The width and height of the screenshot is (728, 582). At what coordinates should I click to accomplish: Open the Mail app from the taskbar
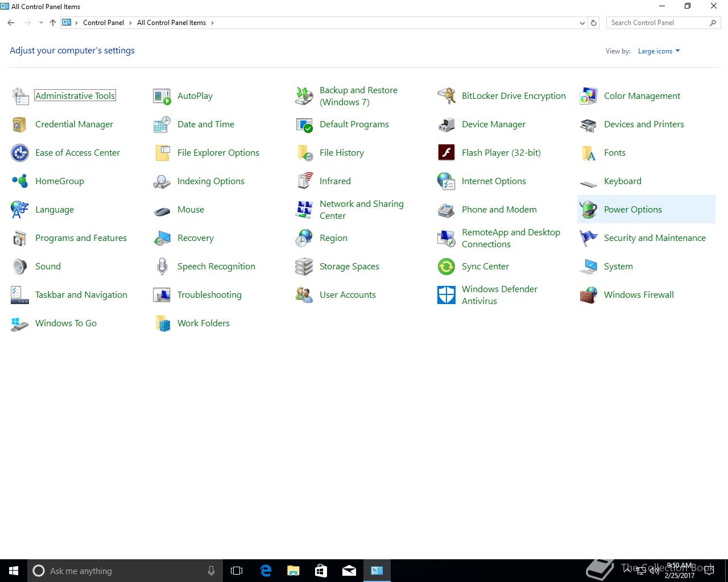(349, 571)
